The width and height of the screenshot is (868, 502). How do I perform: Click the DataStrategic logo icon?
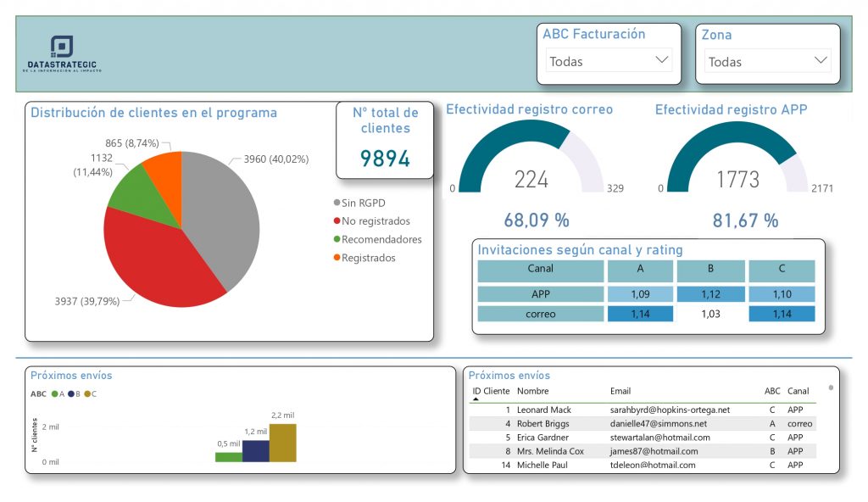pos(61,47)
